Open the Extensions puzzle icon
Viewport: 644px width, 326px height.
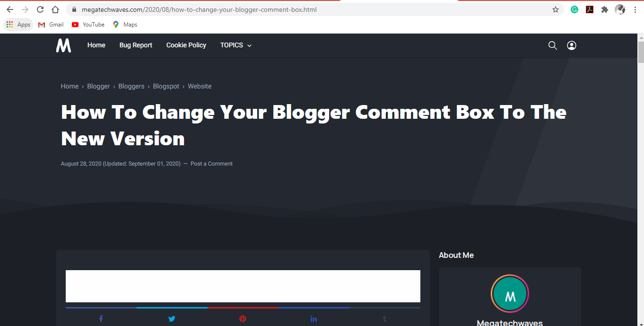(605, 9)
